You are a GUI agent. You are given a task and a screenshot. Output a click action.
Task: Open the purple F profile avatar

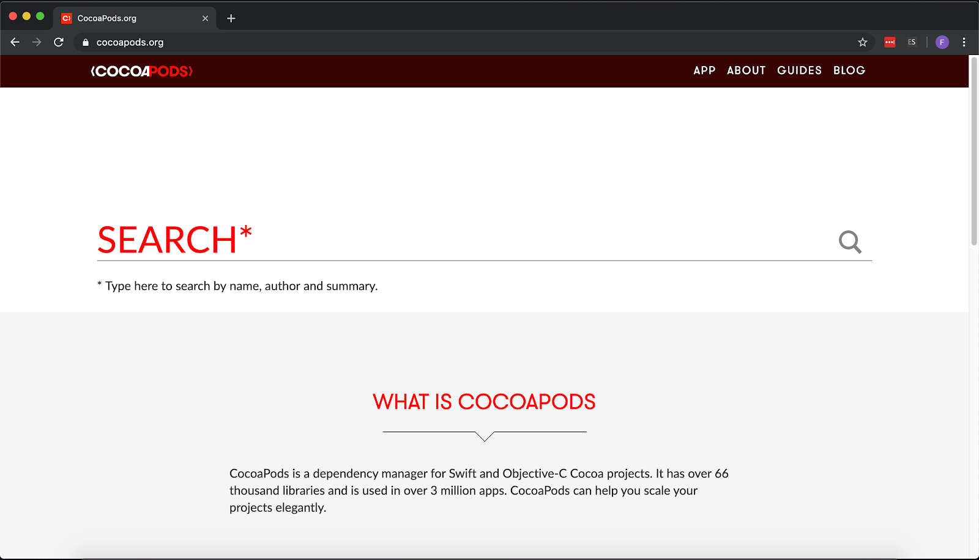[x=942, y=42]
